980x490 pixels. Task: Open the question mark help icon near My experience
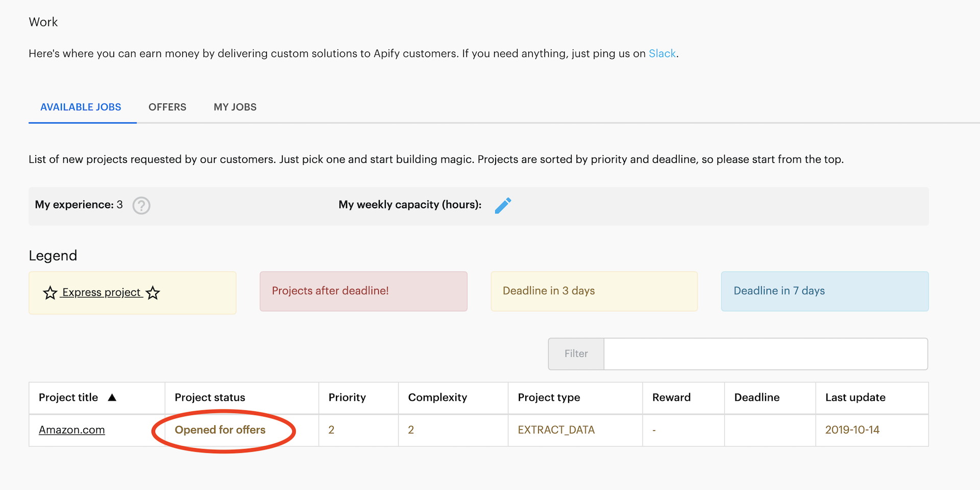click(x=141, y=206)
